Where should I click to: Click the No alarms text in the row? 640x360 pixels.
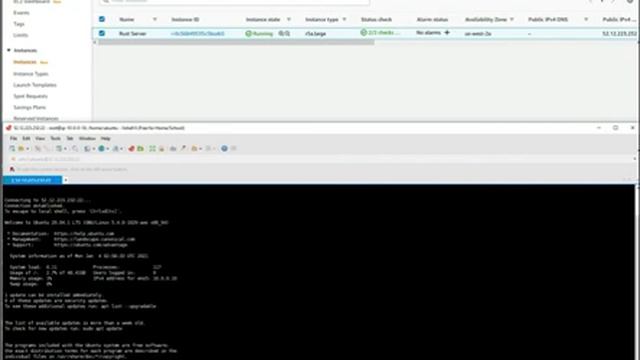click(428, 32)
